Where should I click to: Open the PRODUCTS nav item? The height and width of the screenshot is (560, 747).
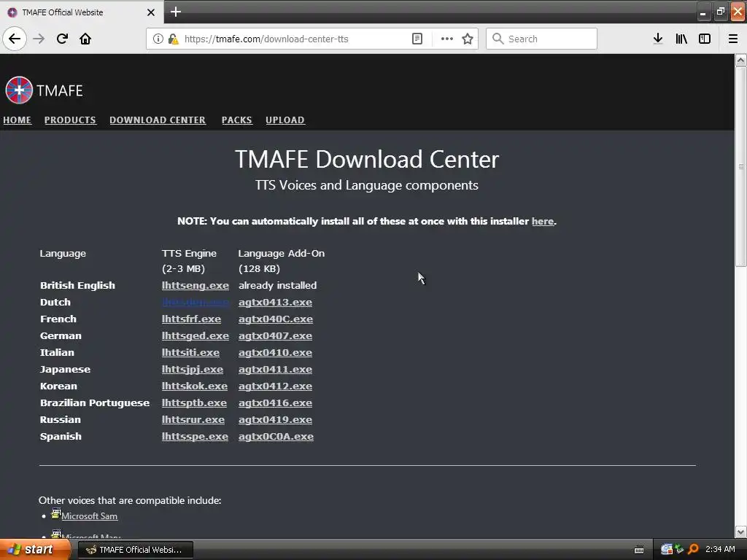[70, 120]
